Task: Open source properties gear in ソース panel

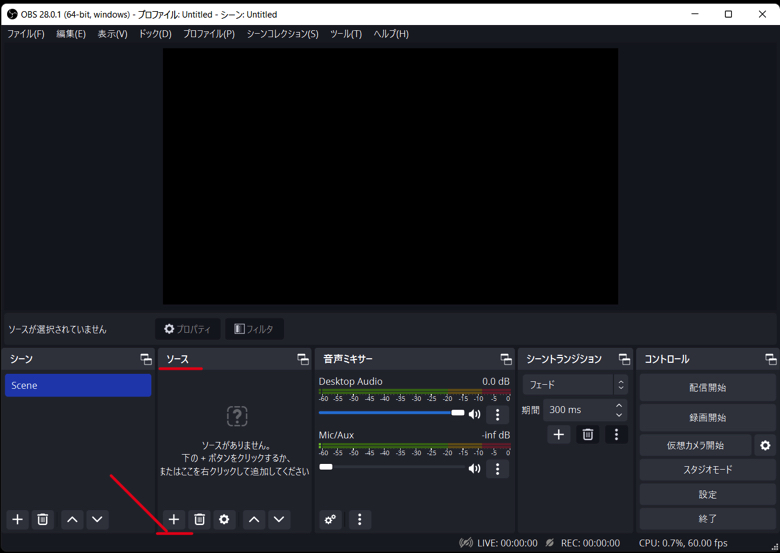Action: 224,519
